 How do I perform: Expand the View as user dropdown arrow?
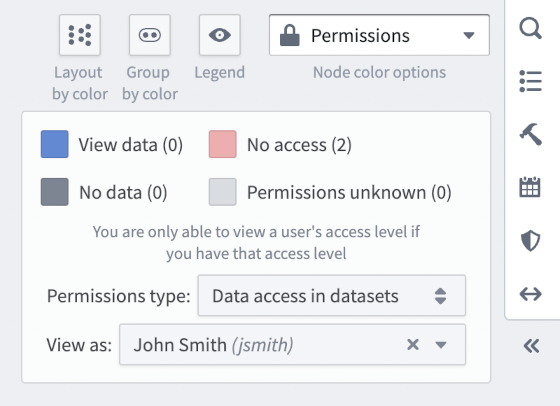click(x=441, y=345)
